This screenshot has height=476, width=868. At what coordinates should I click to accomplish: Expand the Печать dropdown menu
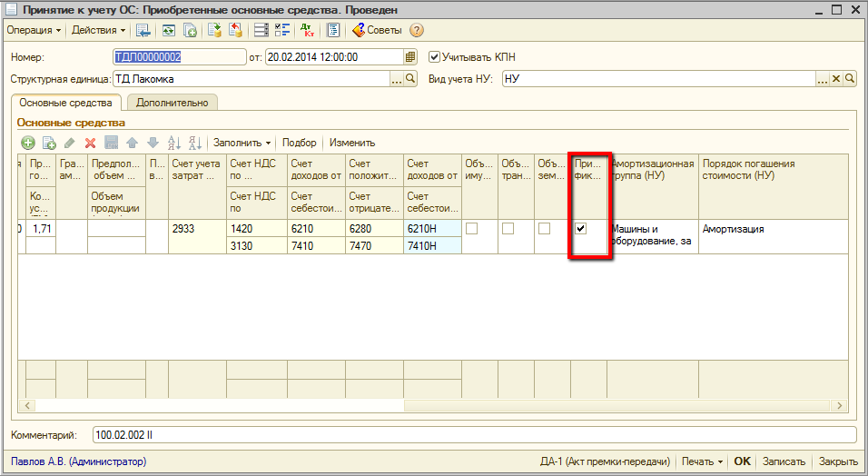click(x=703, y=461)
